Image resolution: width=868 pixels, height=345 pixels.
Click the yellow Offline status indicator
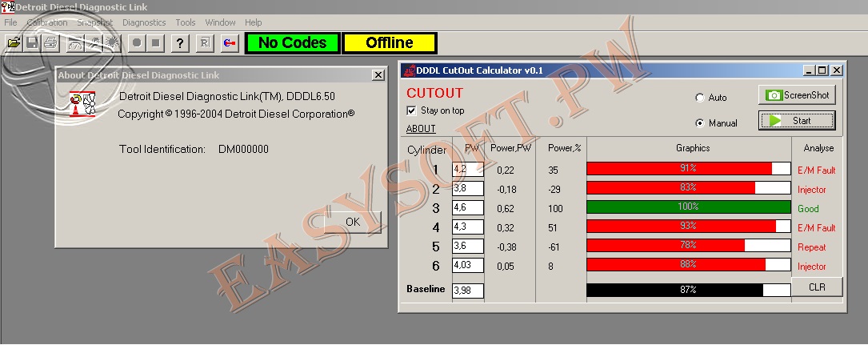[x=389, y=42]
